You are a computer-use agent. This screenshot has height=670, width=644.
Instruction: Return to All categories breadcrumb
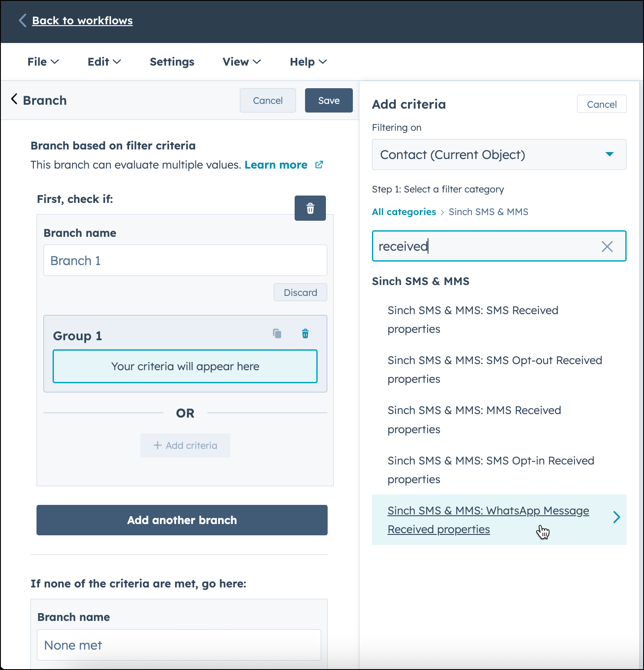click(x=404, y=212)
